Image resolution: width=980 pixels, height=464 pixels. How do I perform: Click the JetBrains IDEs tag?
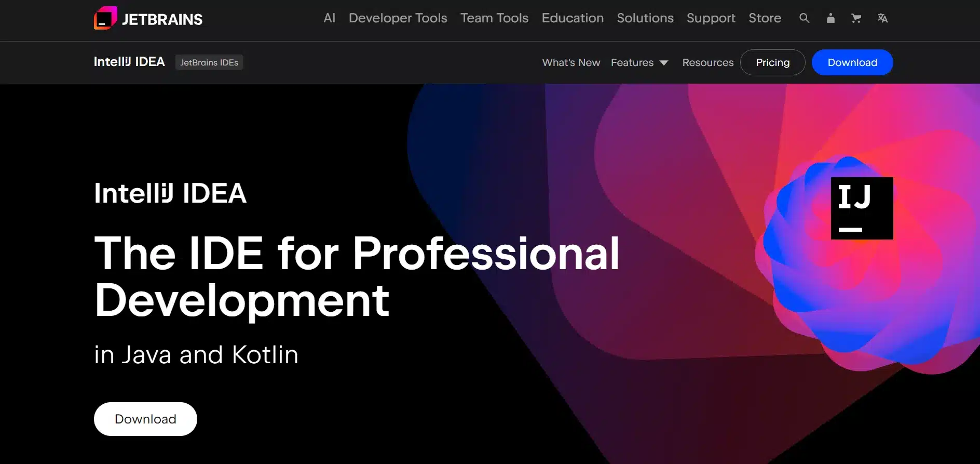(209, 62)
